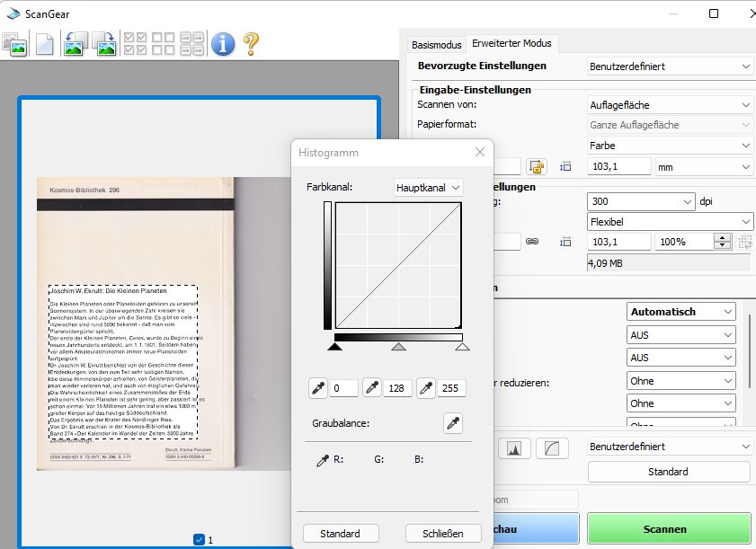Click the Schließen button

click(x=443, y=534)
